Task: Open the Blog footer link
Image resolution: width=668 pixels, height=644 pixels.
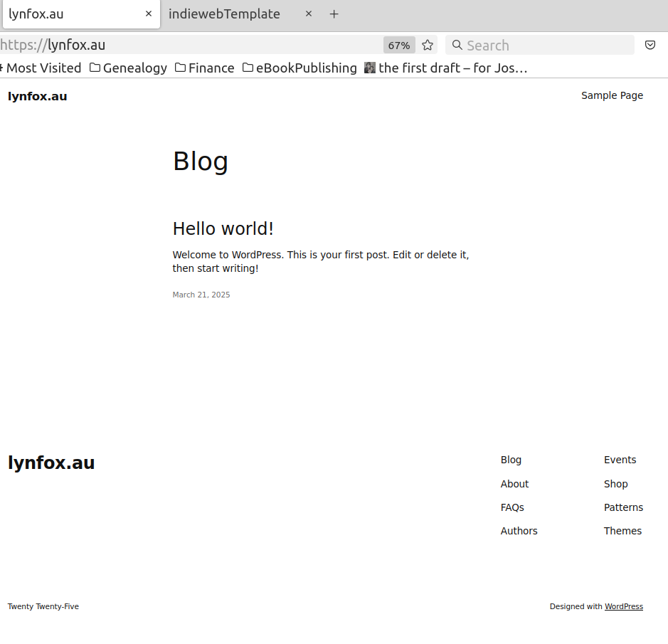Action: click(x=511, y=460)
